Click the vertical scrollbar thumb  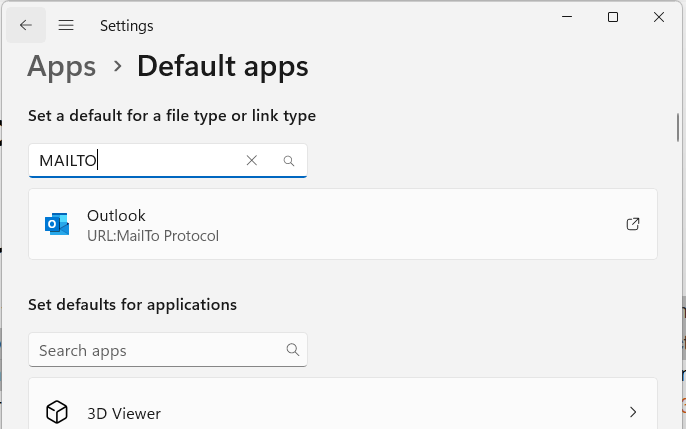tap(679, 129)
